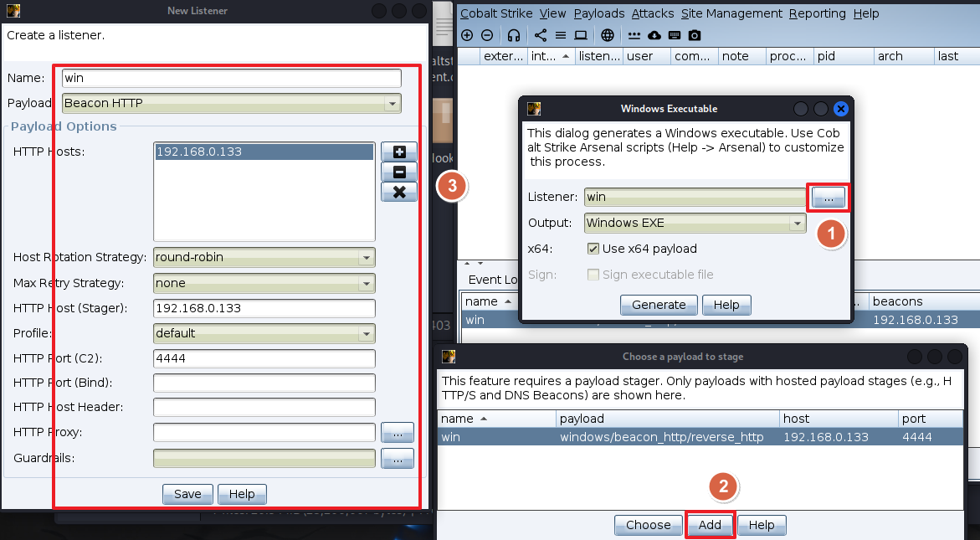Click the beacons column header
980x540 pixels.
pos(924,302)
